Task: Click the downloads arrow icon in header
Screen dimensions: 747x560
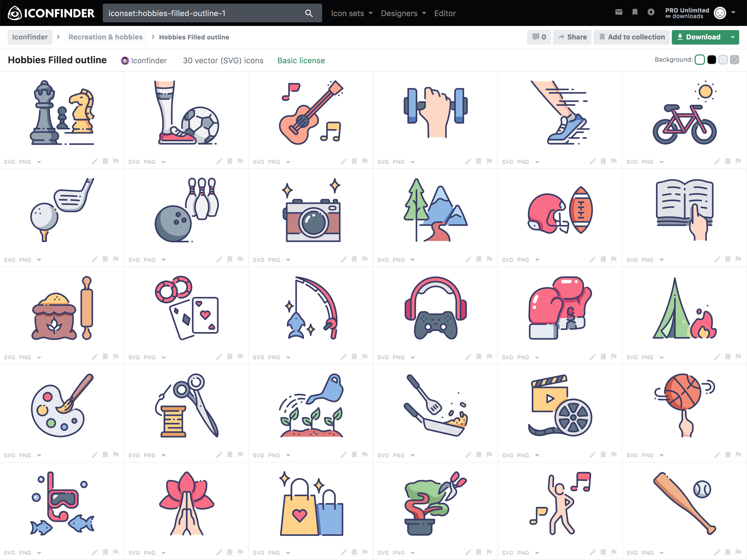Action: coord(651,12)
